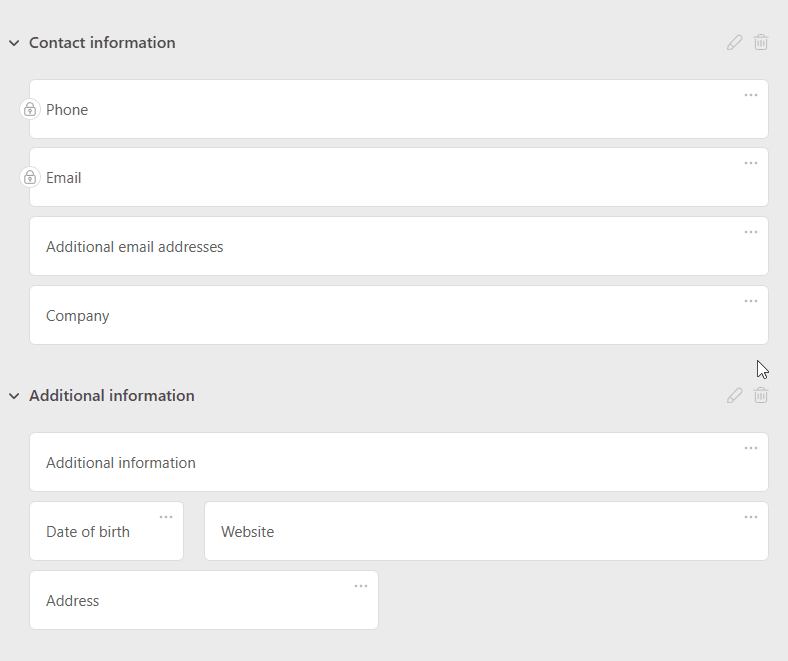788x661 pixels.
Task: Click the lock icon beside Phone field
Action: (30, 110)
